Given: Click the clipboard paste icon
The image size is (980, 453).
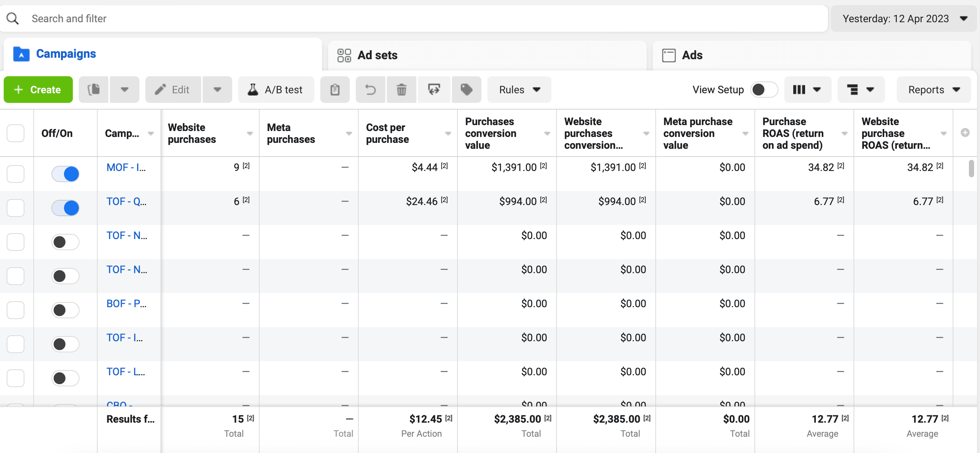Looking at the screenshot, I should pyautogui.click(x=334, y=90).
